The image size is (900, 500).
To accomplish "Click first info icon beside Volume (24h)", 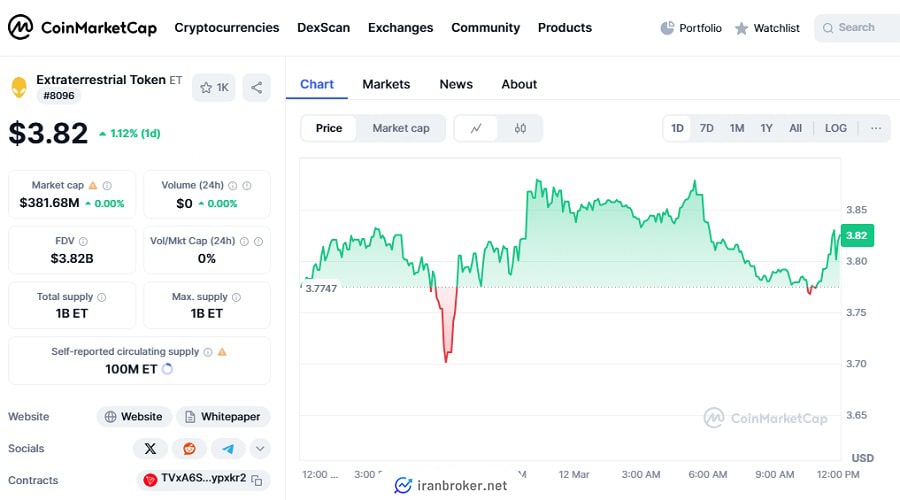I will click(232, 185).
